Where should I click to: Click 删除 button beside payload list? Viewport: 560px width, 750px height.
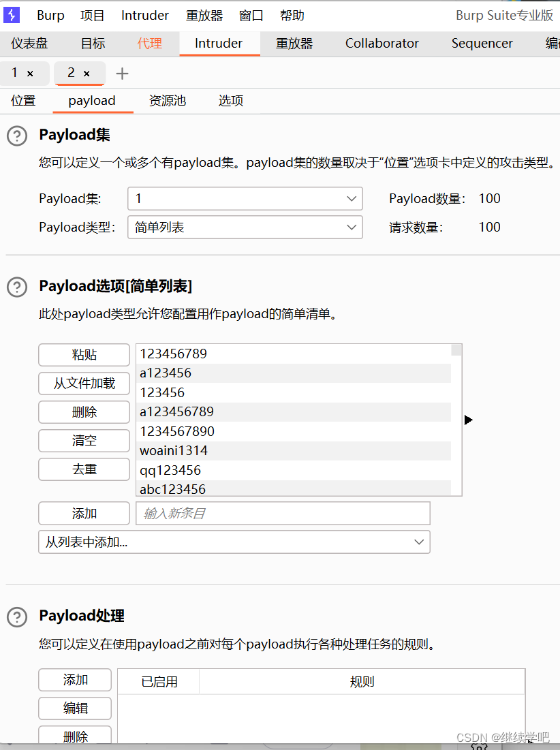click(x=84, y=412)
